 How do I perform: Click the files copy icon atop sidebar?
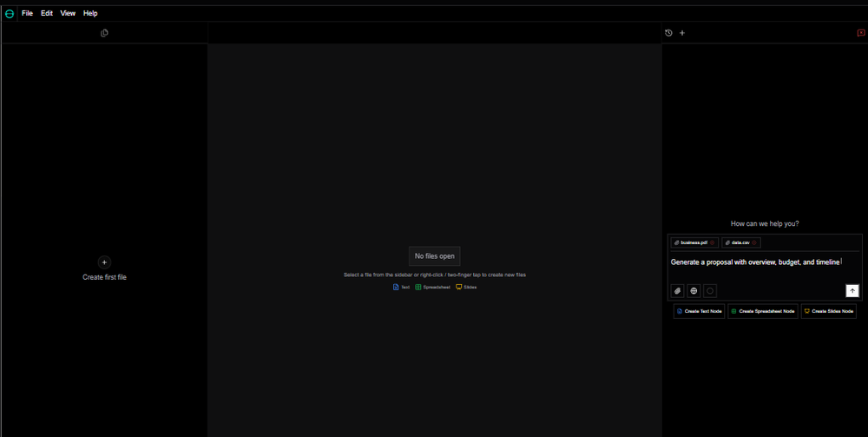[105, 33]
